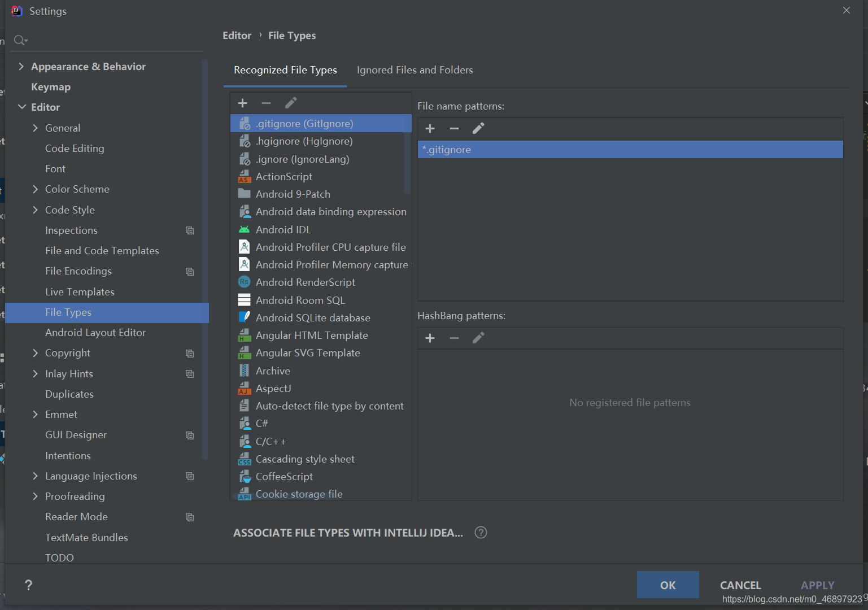The image size is (868, 610).
Task: Select .hgignore (HgIgnore) file type
Action: point(321,141)
